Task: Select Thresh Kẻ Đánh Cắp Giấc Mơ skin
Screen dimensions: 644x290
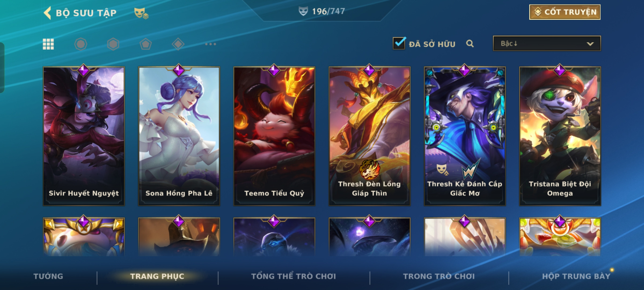Action: point(465,136)
